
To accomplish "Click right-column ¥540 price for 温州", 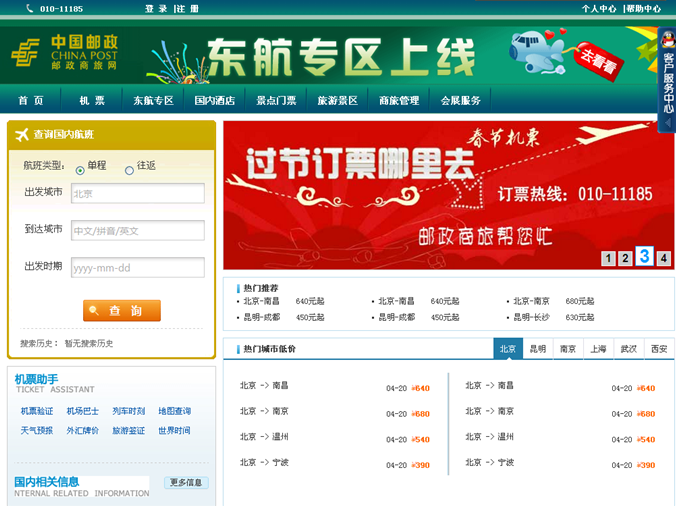I will 646,440.
